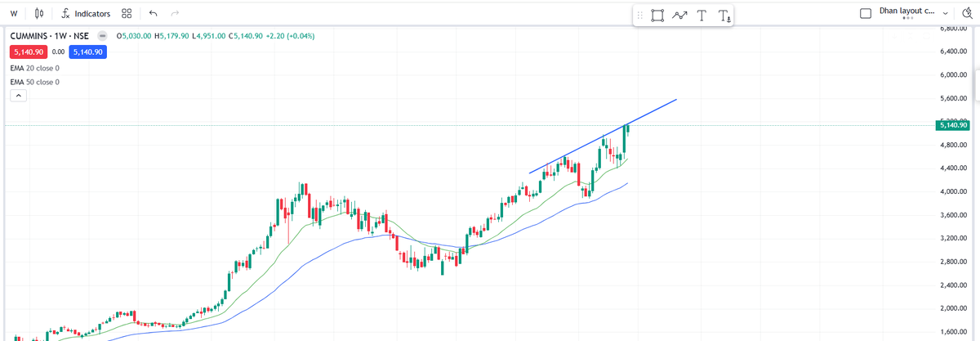Click the high price H5,179.90 value

[x=172, y=36]
